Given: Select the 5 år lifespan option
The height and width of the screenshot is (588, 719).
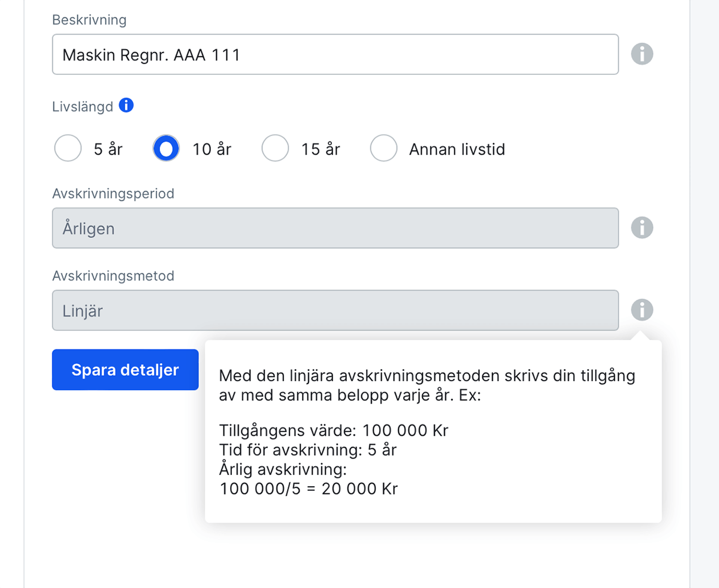Looking at the screenshot, I should 68,148.
